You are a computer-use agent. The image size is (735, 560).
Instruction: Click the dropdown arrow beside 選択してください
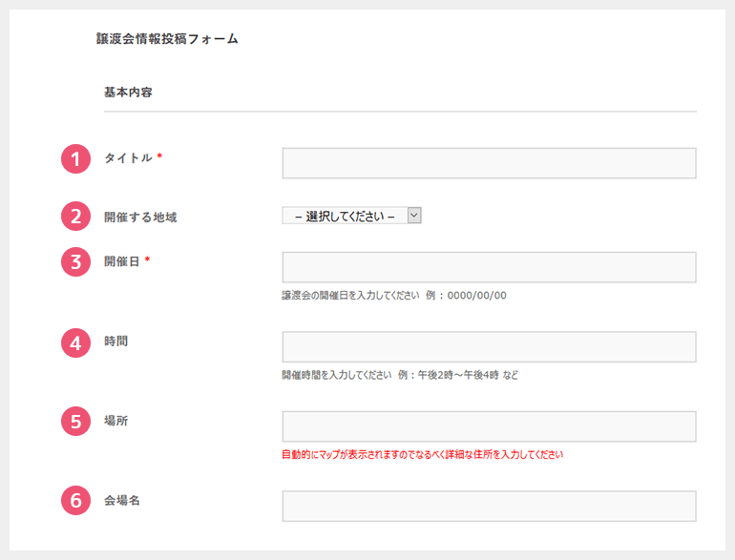click(414, 216)
